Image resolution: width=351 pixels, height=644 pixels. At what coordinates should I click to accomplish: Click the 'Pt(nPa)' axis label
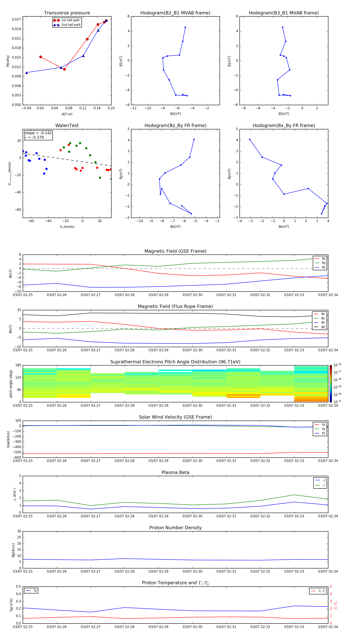point(8,61)
